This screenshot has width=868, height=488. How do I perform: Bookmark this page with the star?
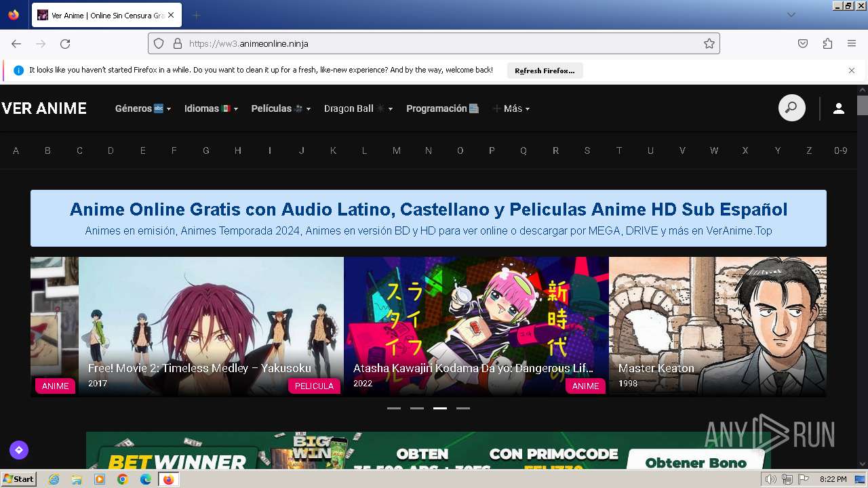pyautogui.click(x=709, y=43)
